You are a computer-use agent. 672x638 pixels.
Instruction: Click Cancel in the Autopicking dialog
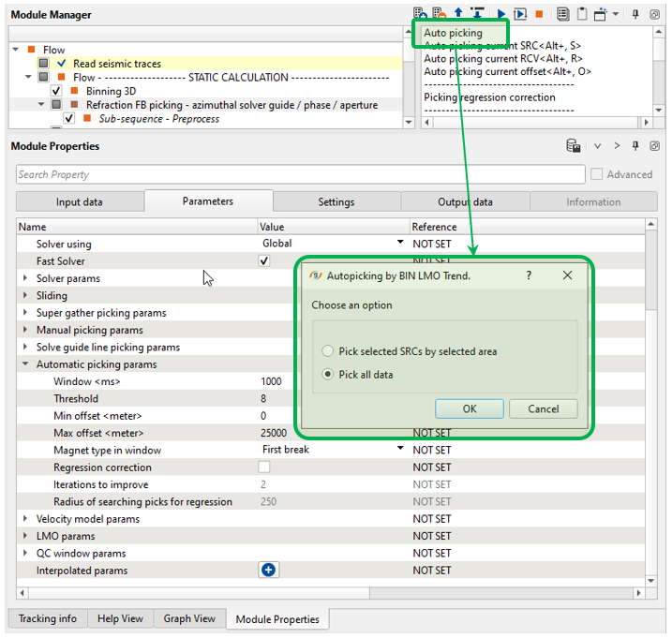coord(543,408)
